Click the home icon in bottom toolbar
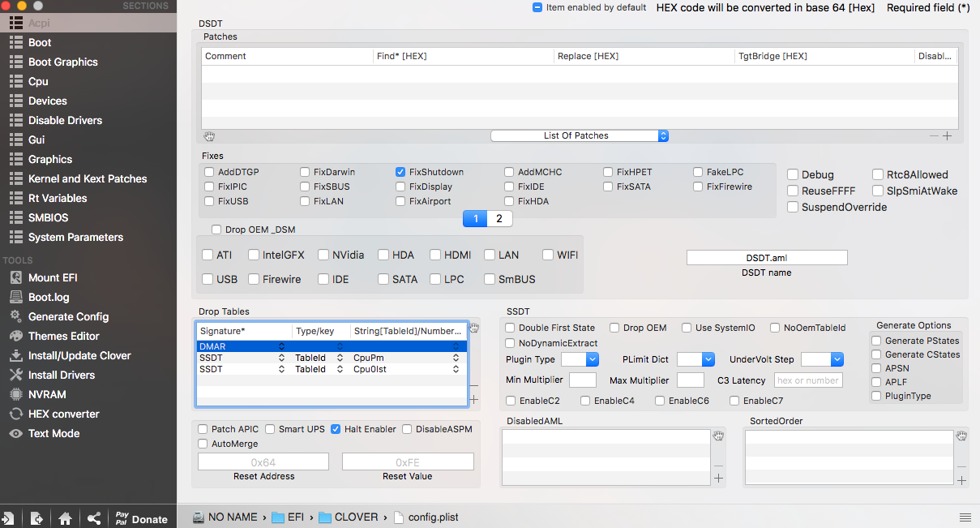Screen dimensions: 980x528 coord(66,518)
